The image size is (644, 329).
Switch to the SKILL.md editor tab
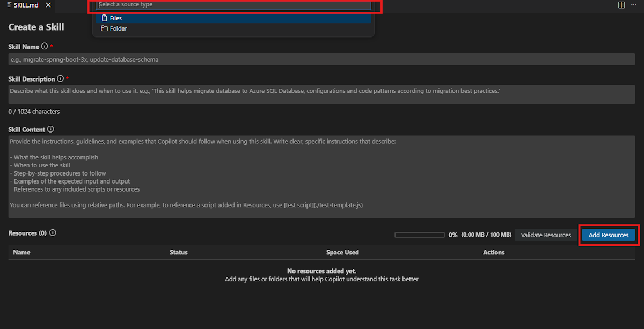(26, 5)
